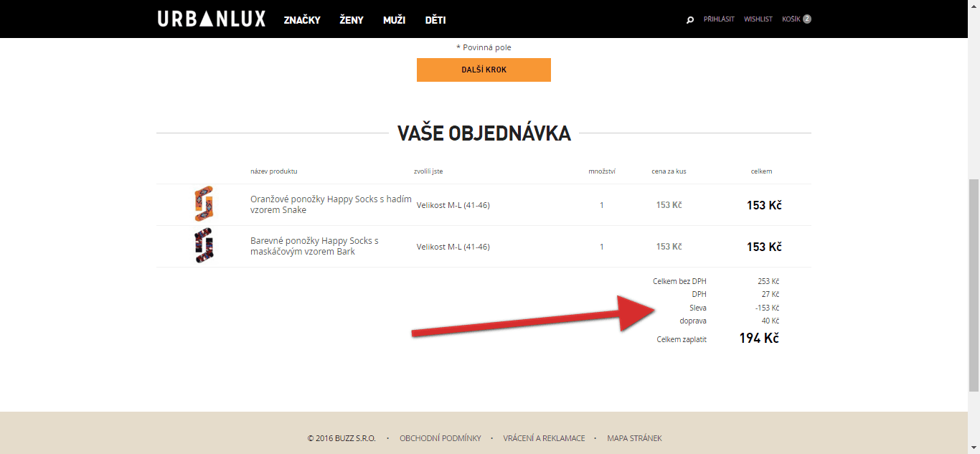980x454 pixels.
Task: Click the DALŠÍ KROK button
Action: click(484, 70)
